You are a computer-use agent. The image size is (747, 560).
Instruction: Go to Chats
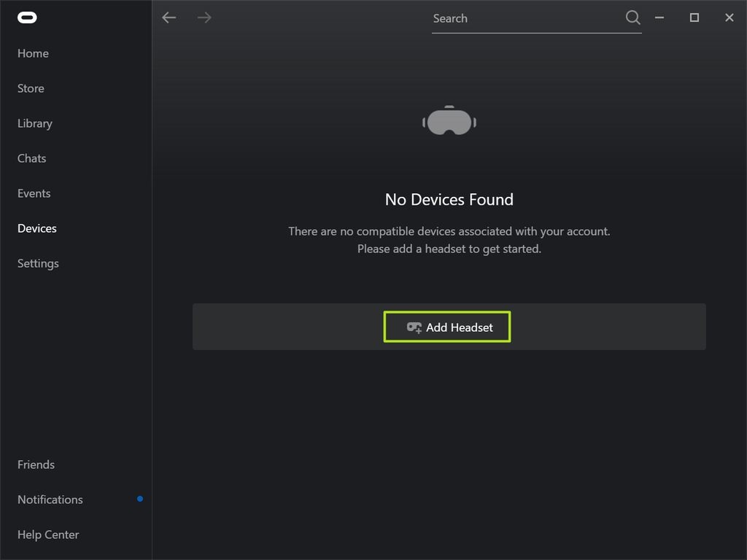31,158
